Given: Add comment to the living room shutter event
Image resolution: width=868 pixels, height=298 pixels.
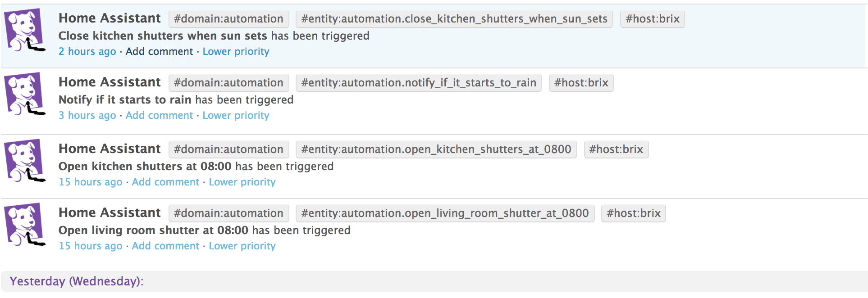Looking at the screenshot, I should [x=165, y=246].
